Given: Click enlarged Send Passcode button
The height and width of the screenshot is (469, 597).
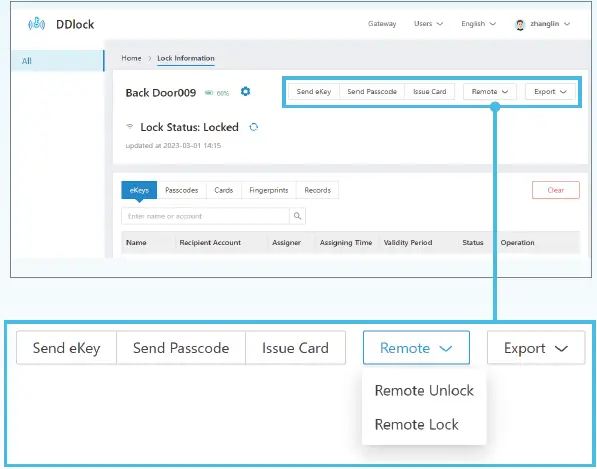Looking at the screenshot, I should [x=181, y=348].
